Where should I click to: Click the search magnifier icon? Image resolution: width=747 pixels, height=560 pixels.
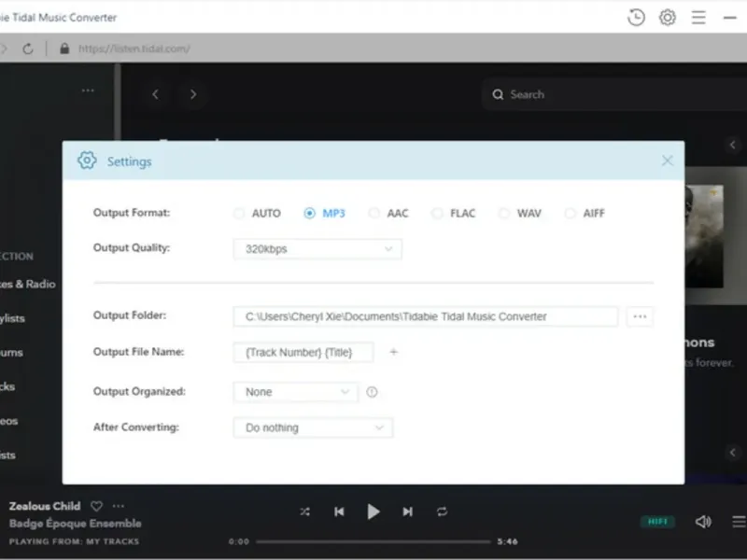click(498, 94)
